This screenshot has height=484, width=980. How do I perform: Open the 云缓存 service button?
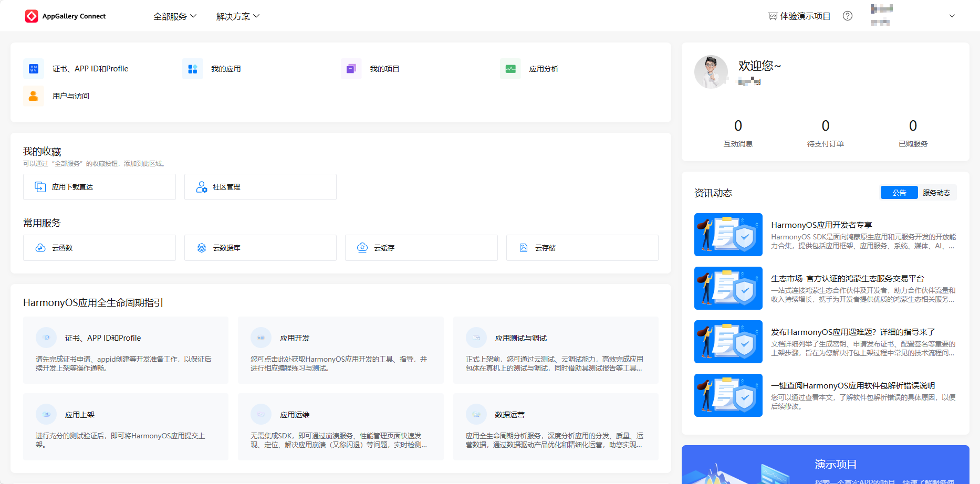(x=421, y=248)
